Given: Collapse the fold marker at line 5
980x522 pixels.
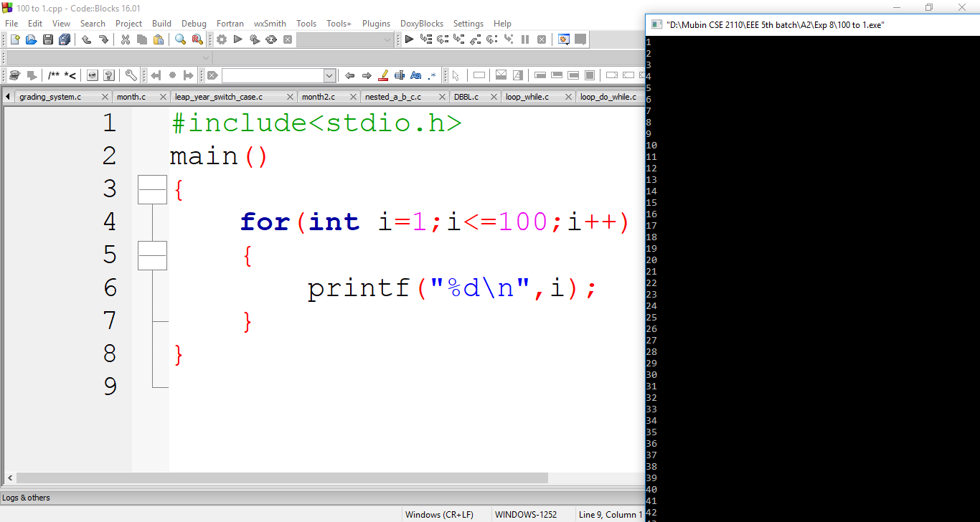Looking at the screenshot, I should [x=152, y=255].
